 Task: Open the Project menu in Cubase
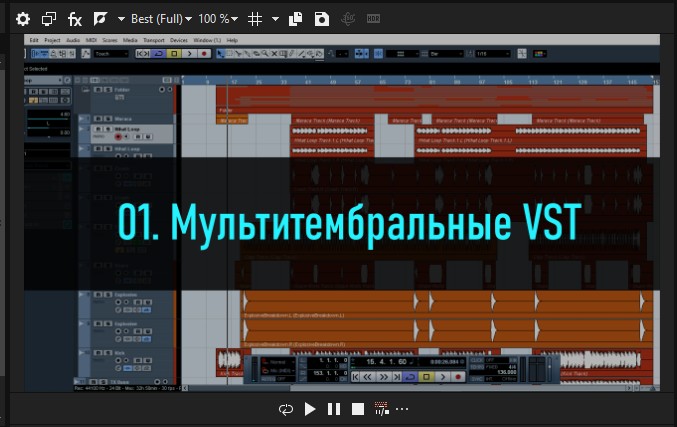coord(52,40)
